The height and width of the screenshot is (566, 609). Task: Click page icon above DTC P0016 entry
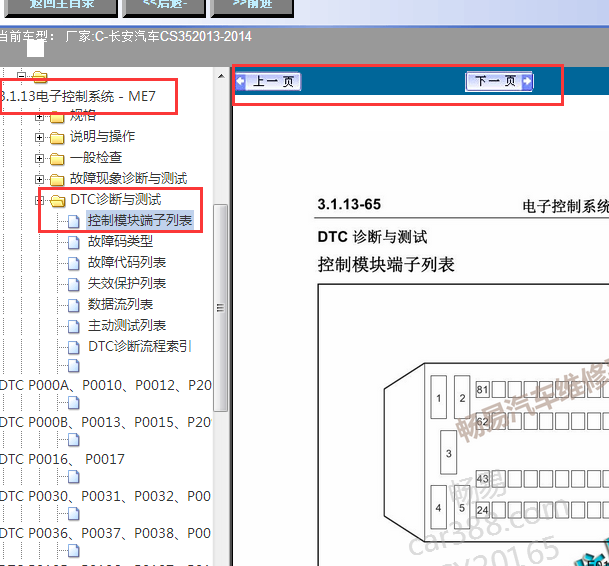pos(73,440)
